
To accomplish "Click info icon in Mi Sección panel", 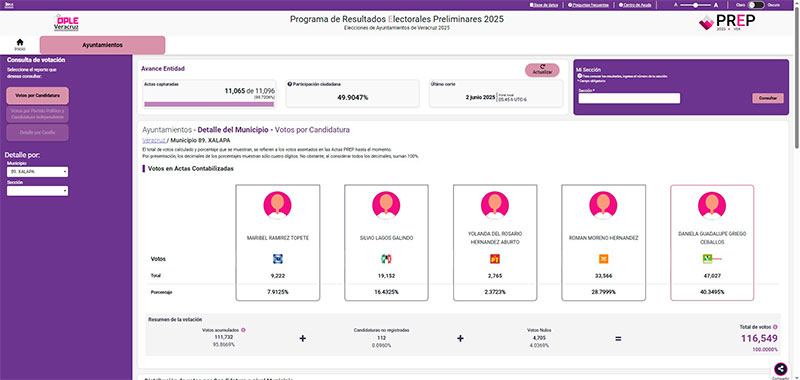I will click(x=580, y=76).
